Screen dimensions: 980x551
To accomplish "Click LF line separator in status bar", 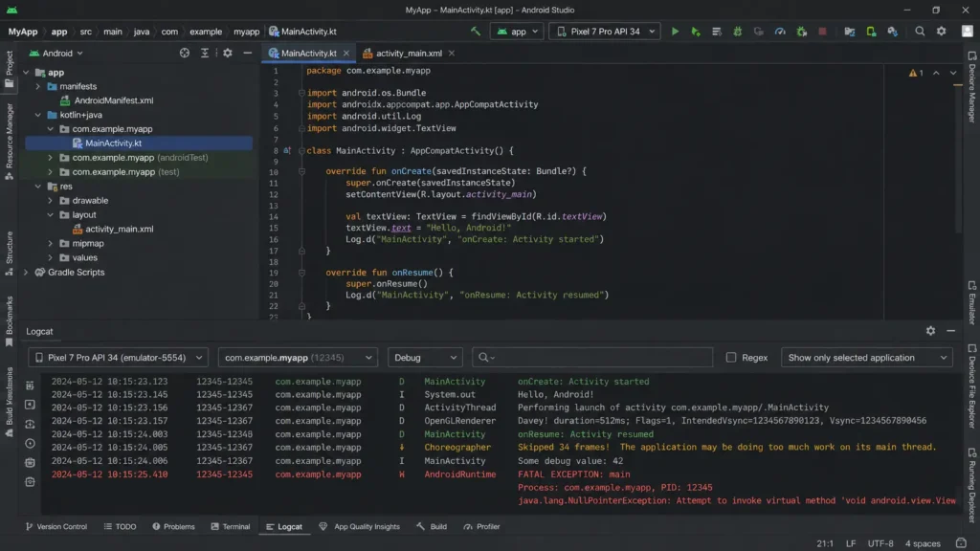I will (x=851, y=543).
